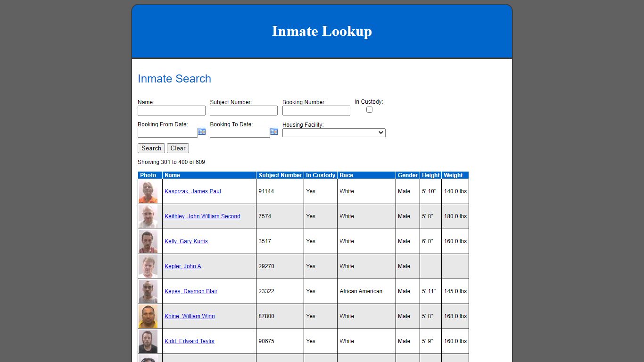The width and height of the screenshot is (644, 362).
Task: Open Kepler, John A inmate link
Action: pos(183,266)
